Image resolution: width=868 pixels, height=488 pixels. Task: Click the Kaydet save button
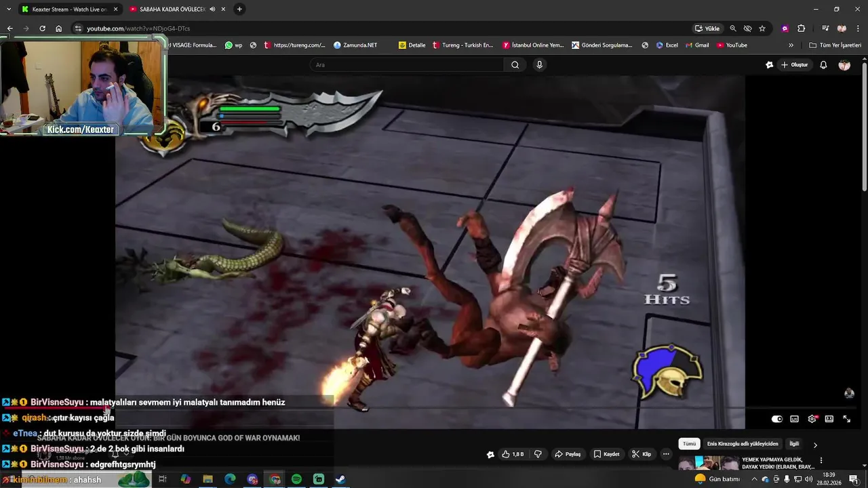click(606, 454)
